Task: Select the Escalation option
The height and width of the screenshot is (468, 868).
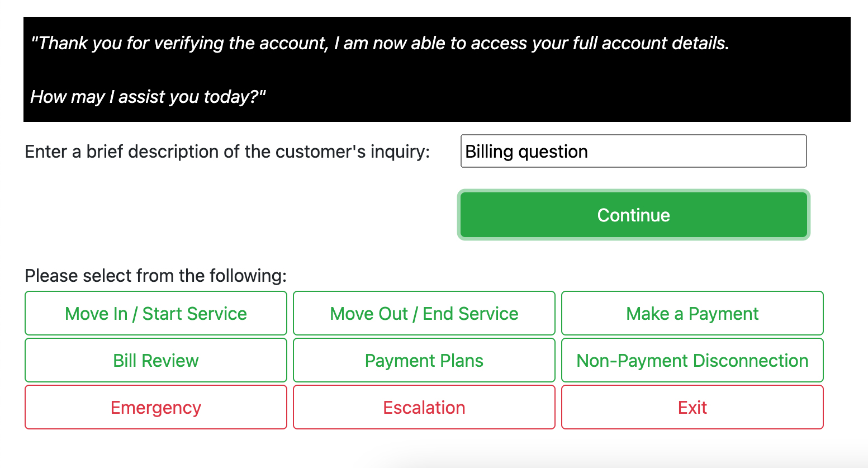Action: point(424,408)
